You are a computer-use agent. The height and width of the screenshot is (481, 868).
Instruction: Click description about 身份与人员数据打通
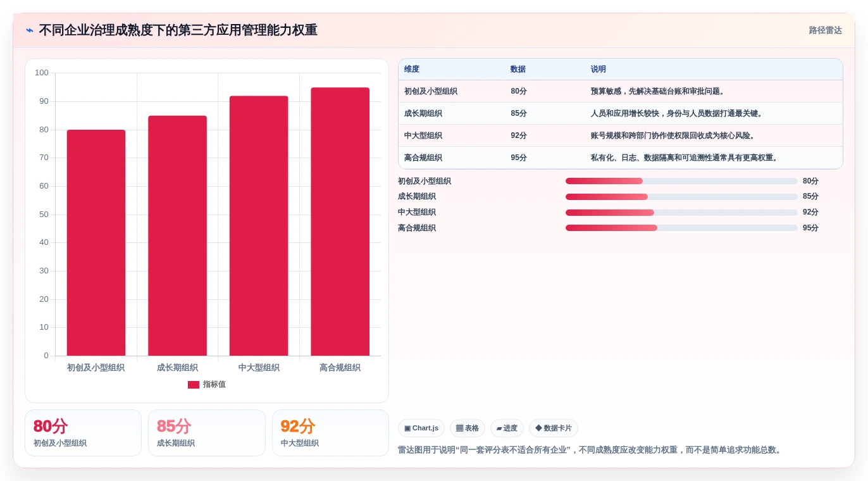click(x=677, y=113)
